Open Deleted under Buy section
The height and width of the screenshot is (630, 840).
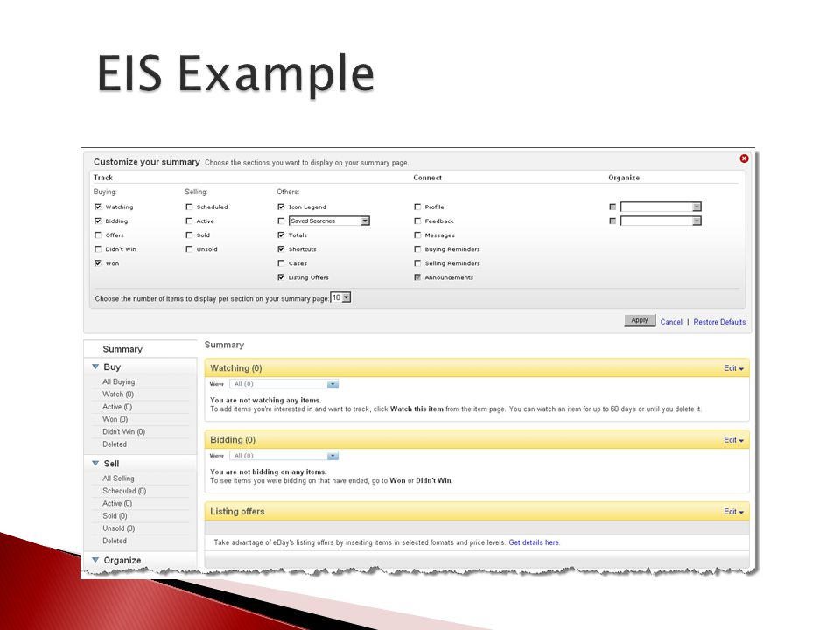tap(115, 444)
